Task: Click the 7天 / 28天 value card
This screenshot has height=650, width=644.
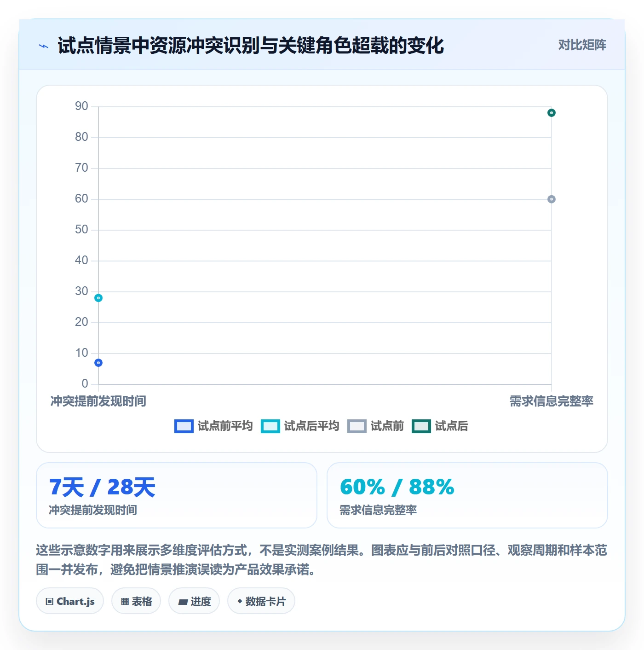Action: click(177, 495)
